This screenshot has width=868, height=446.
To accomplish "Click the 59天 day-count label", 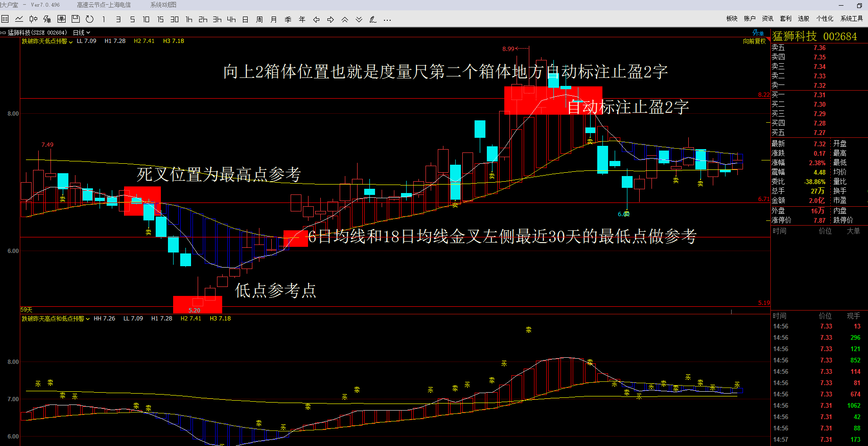I will coord(26,310).
